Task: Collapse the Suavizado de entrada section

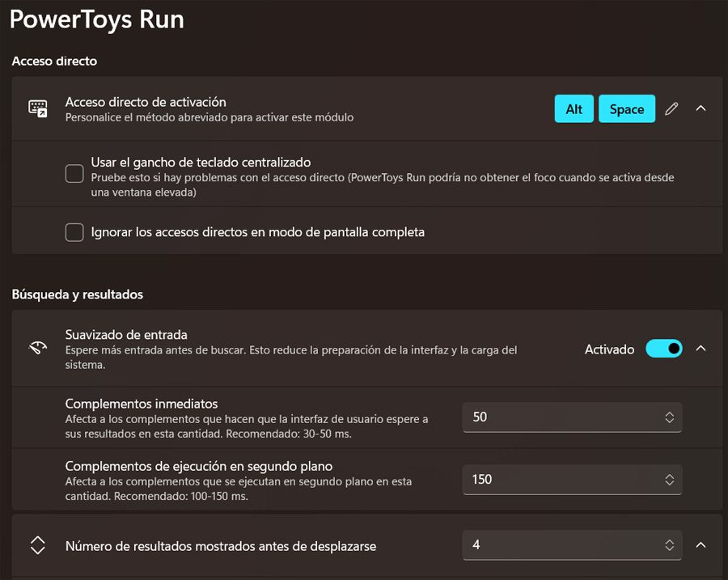Action: click(x=701, y=349)
